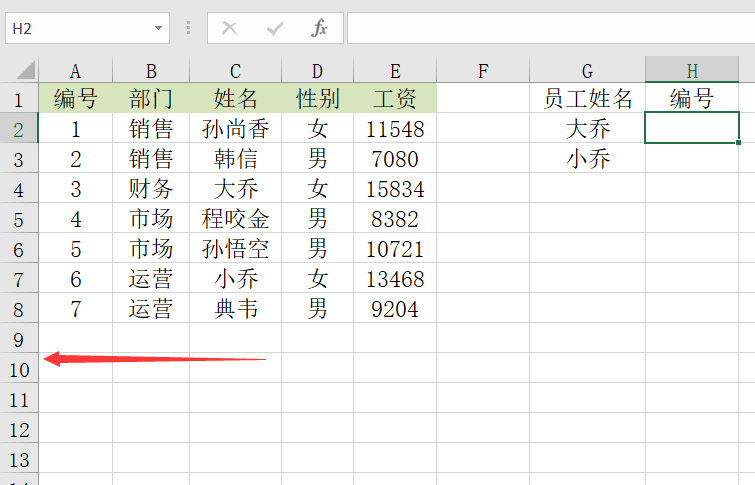The height and width of the screenshot is (485, 755).
Task: Click the 工资 header cell
Action: (x=395, y=98)
